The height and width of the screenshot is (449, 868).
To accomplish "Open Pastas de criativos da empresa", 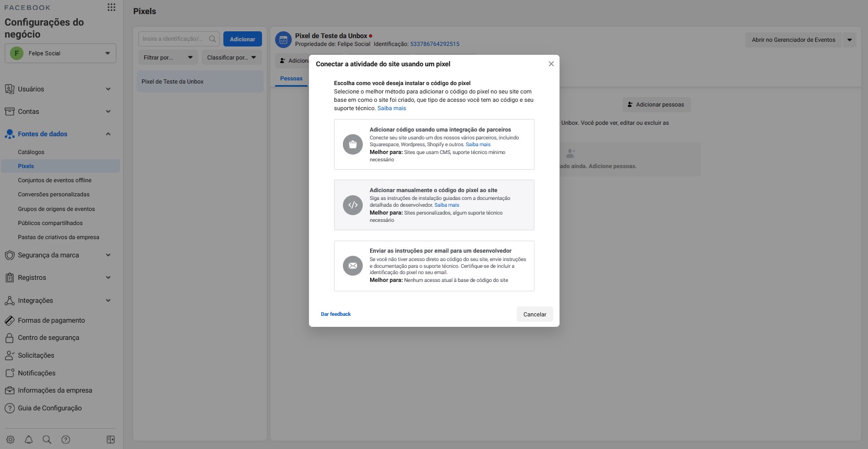I will pos(58,237).
